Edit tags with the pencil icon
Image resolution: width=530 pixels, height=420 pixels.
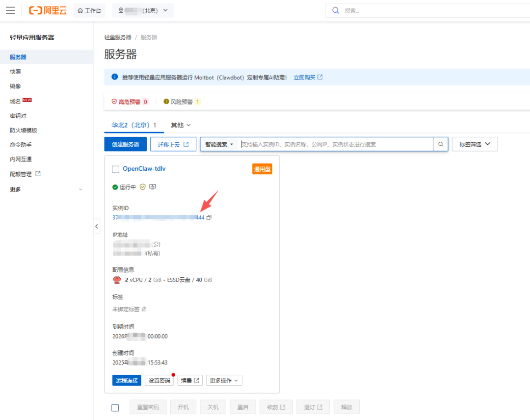click(x=144, y=309)
